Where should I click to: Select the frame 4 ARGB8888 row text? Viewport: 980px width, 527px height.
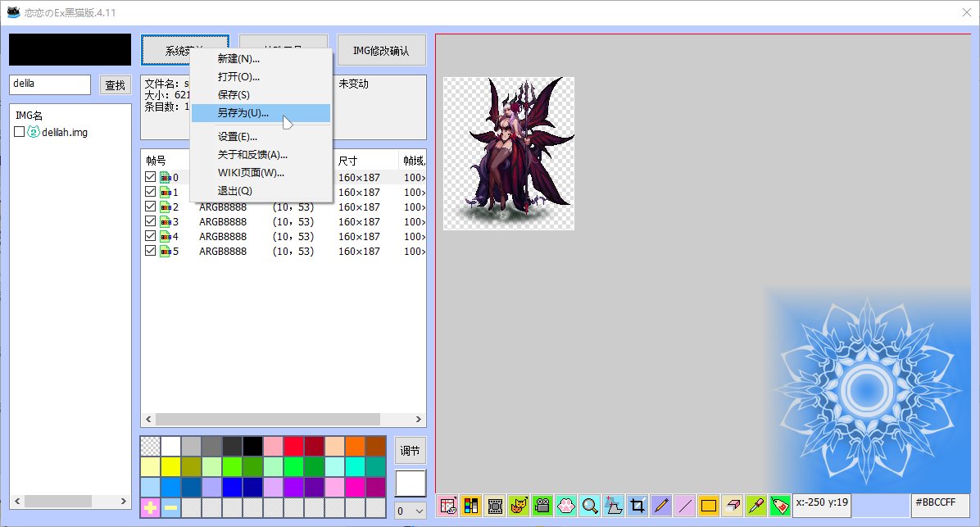pos(223,236)
